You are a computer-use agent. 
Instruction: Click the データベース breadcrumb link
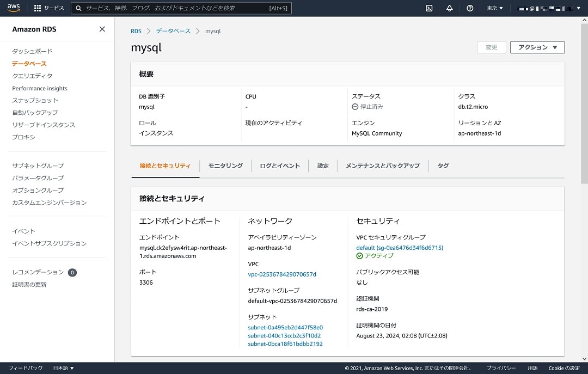173,31
